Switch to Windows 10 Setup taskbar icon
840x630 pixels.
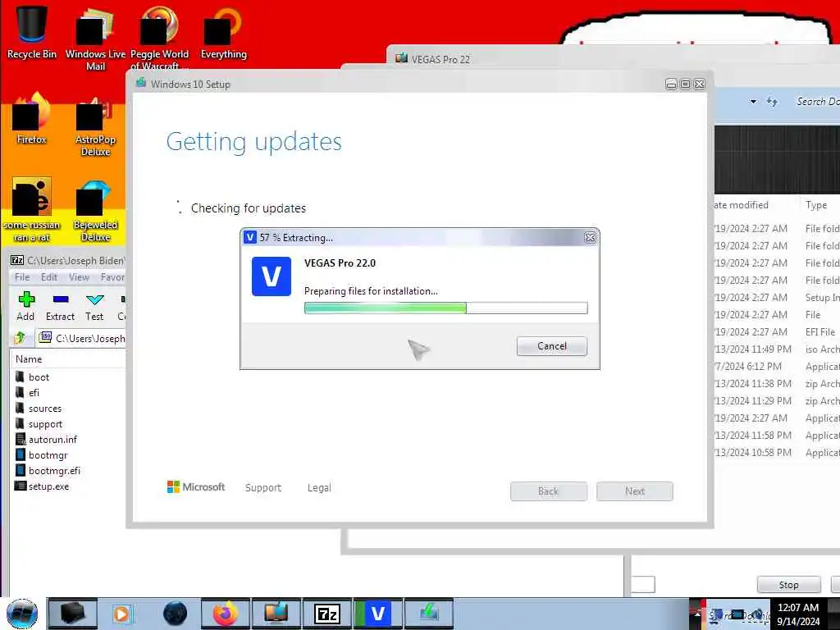(429, 614)
